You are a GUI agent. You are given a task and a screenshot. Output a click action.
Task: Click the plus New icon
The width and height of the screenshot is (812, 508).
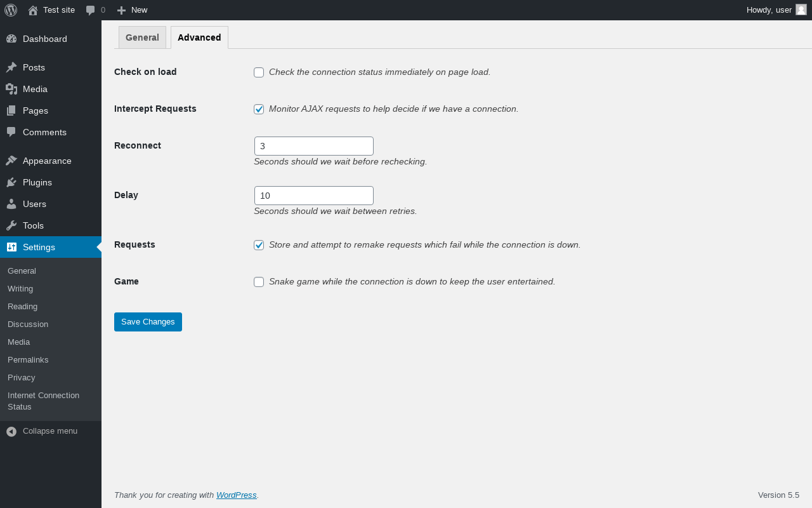point(121,10)
